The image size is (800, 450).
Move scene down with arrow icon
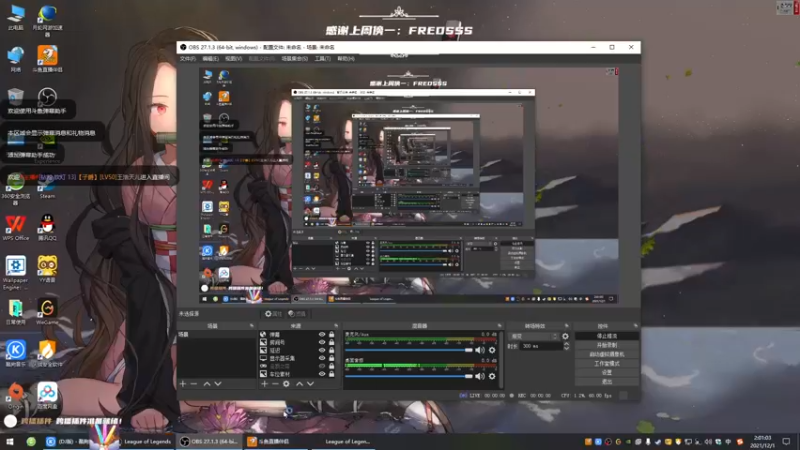coord(218,384)
